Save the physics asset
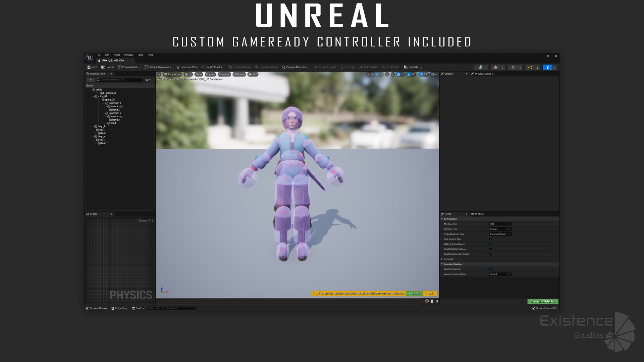Image resolution: width=644 pixels, height=362 pixels. pyautogui.click(x=92, y=67)
